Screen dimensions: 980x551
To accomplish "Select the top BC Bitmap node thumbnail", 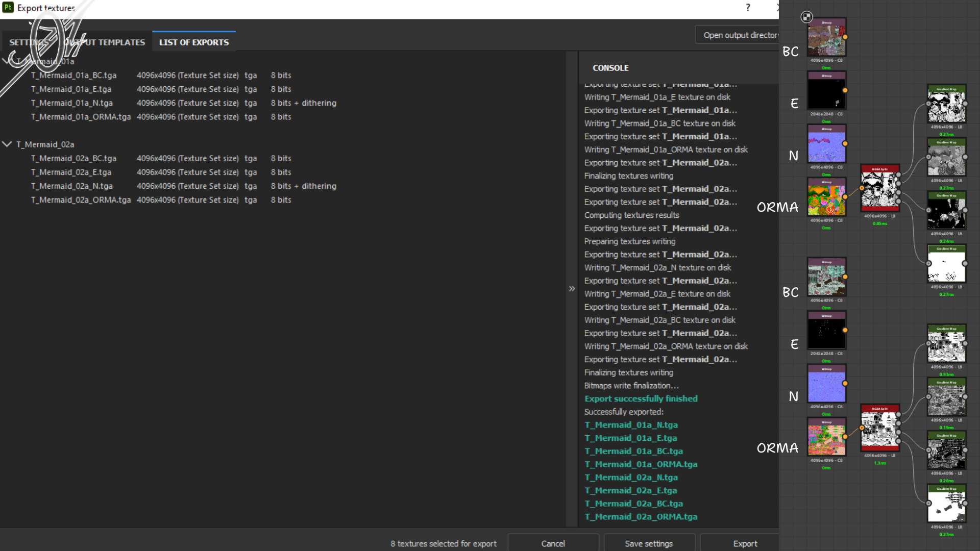I will click(826, 40).
